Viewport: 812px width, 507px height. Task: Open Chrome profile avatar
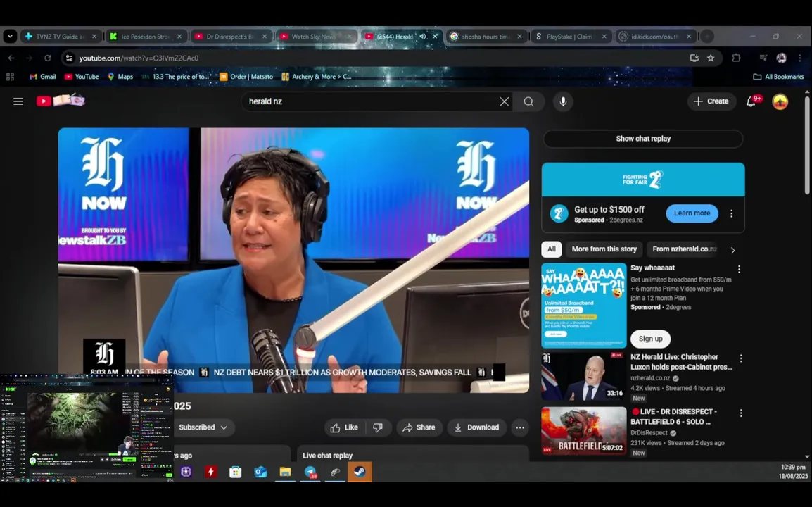tap(781, 58)
